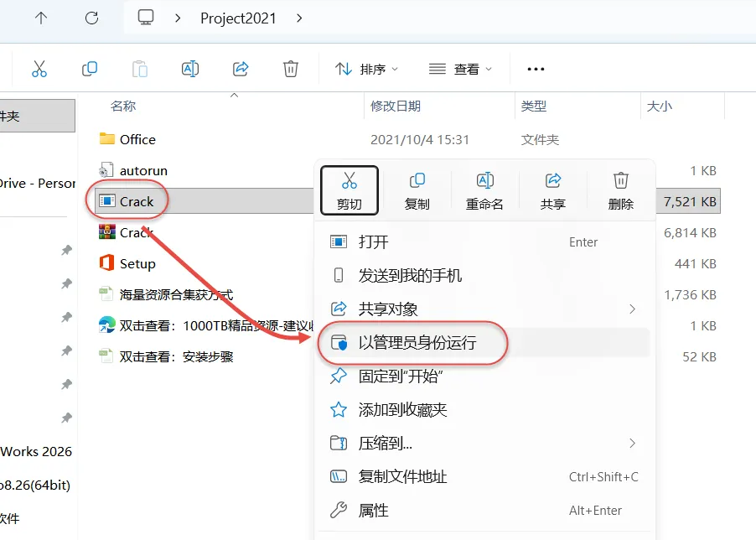The image size is (756, 540).
Task: Click Project2021 in the address breadcrumb
Action: tap(238, 18)
